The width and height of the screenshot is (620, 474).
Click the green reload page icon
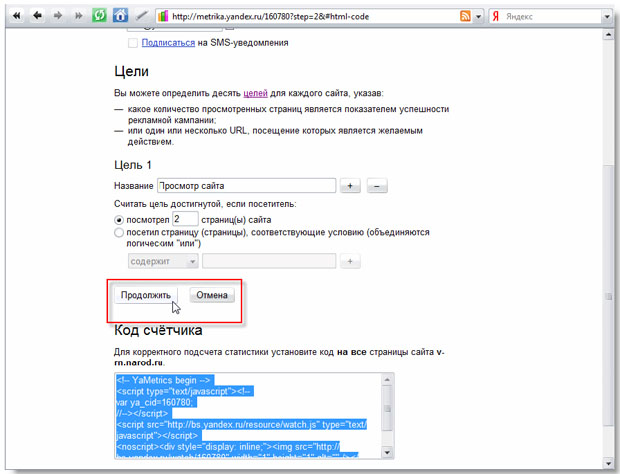pos(98,17)
